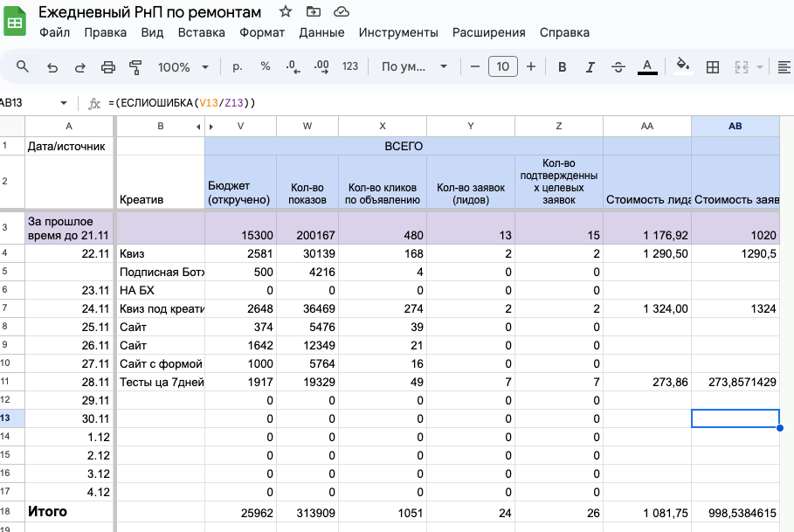Screen dimensions: 794x532
Task: Click the Дата/источник cell
Action: coord(69,146)
